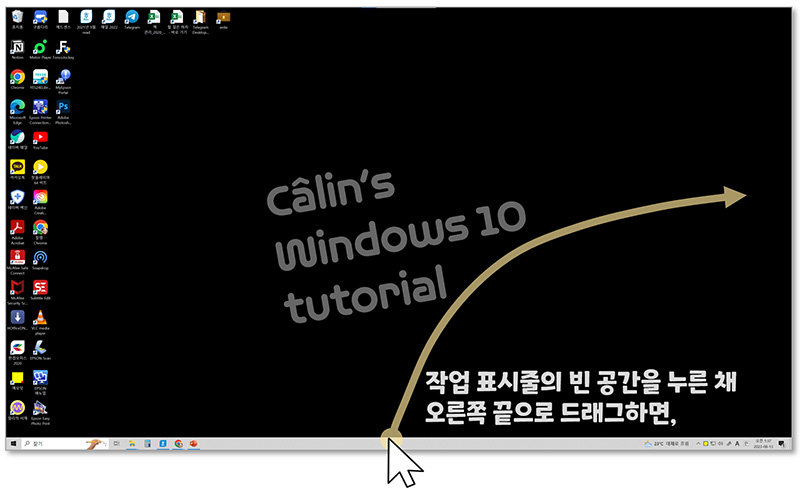Expand hidden system tray icons
The image size is (800, 497).
tap(698, 444)
